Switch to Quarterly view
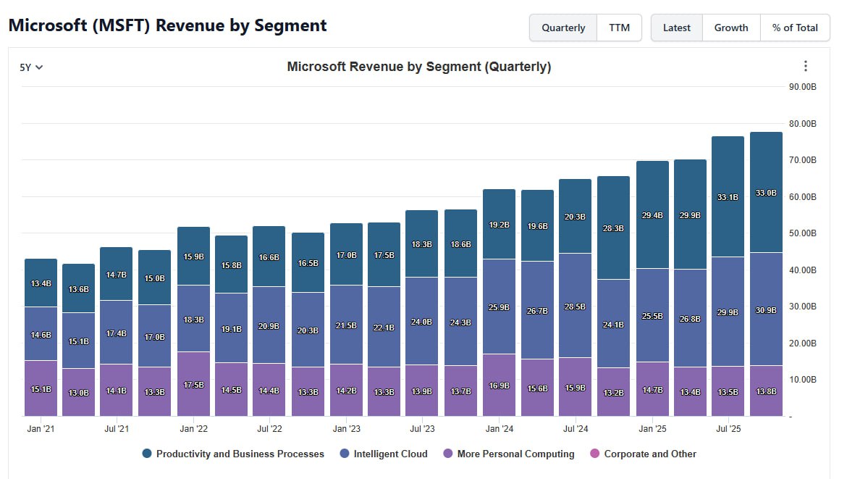 pyautogui.click(x=563, y=28)
